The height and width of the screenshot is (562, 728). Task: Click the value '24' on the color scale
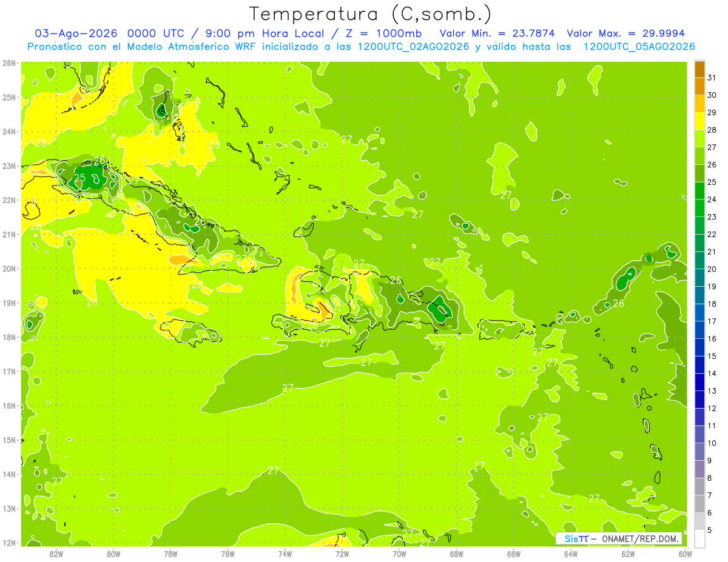point(712,199)
